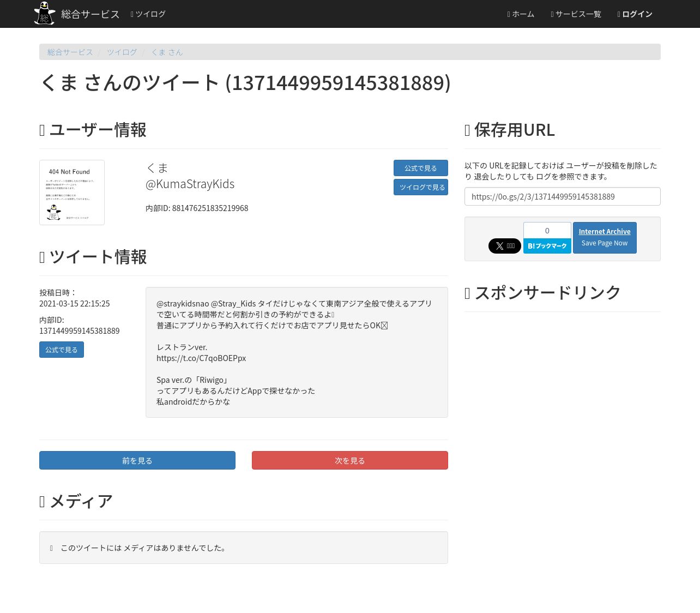Click the @KumaStrayKids username text
The width and height of the screenshot is (700, 613).
190,184
